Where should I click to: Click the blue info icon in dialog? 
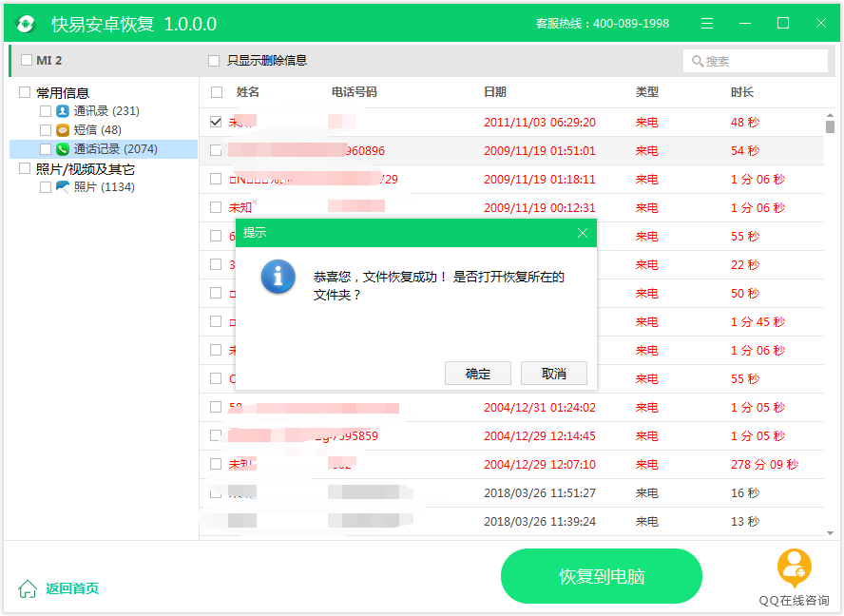(x=278, y=277)
